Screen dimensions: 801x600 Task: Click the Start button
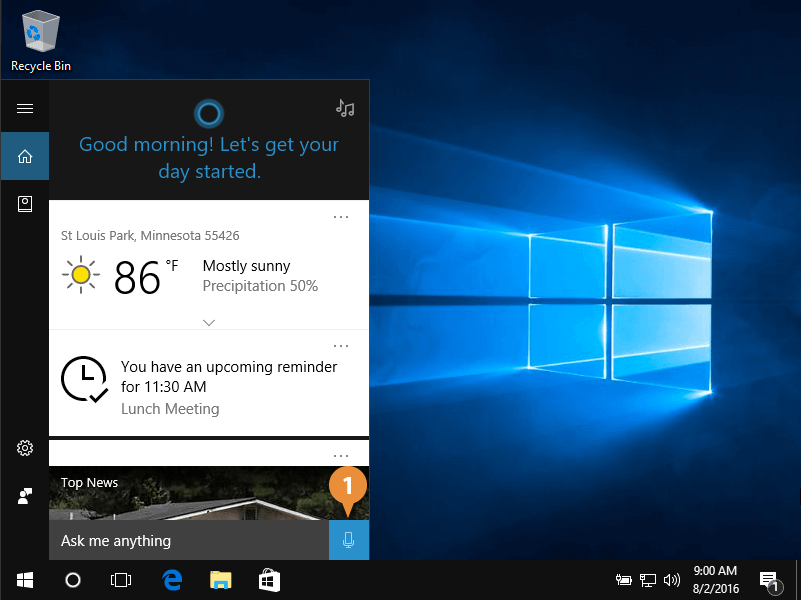[24, 580]
